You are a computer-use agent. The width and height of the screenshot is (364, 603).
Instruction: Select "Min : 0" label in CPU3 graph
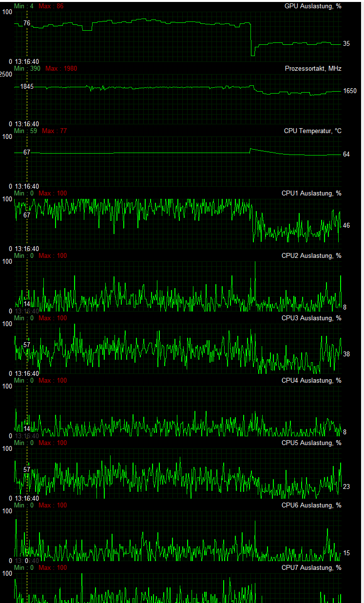coord(24,318)
